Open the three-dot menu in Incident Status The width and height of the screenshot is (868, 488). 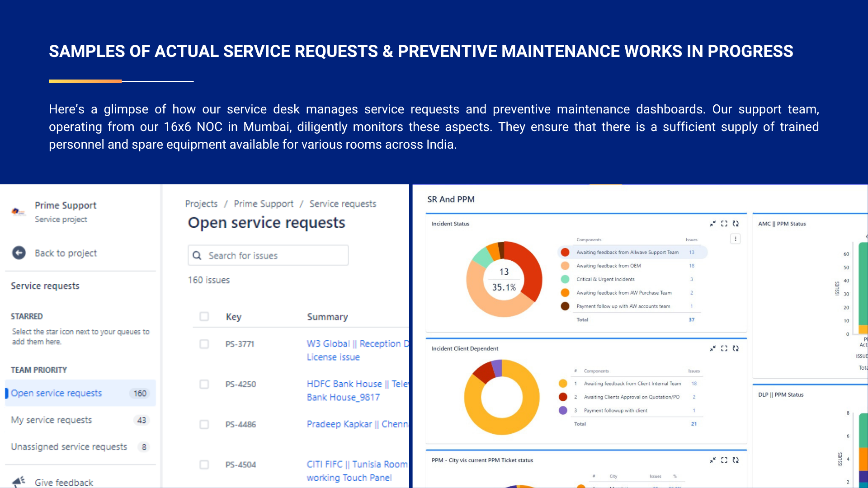[736, 239]
